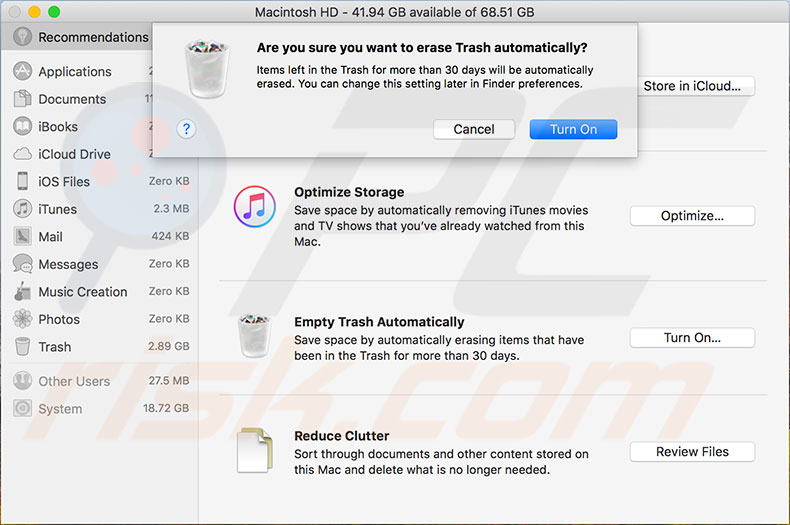Click the Trash sidebar icon
790x525 pixels.
[x=22, y=347]
